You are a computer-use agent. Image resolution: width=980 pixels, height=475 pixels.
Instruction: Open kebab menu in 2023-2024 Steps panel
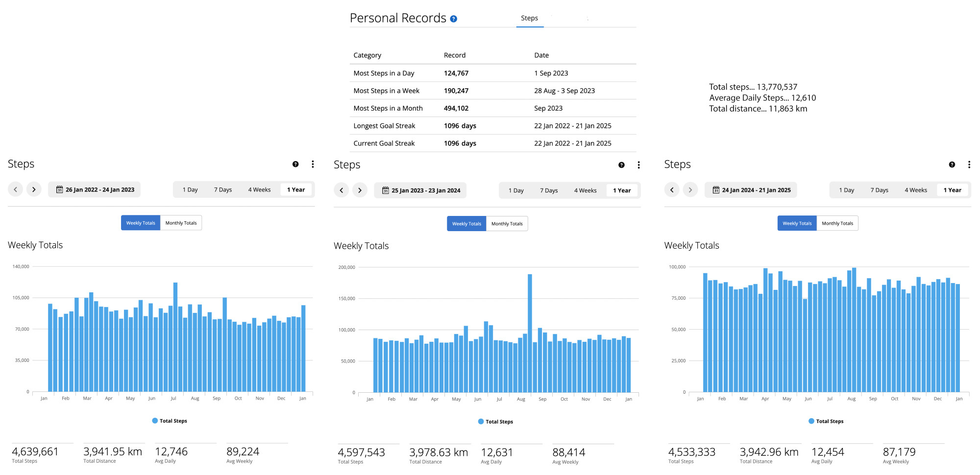638,165
